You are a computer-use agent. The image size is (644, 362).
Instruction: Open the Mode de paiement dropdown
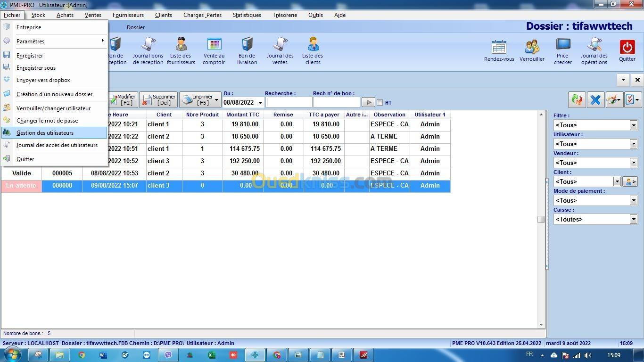pyautogui.click(x=634, y=201)
